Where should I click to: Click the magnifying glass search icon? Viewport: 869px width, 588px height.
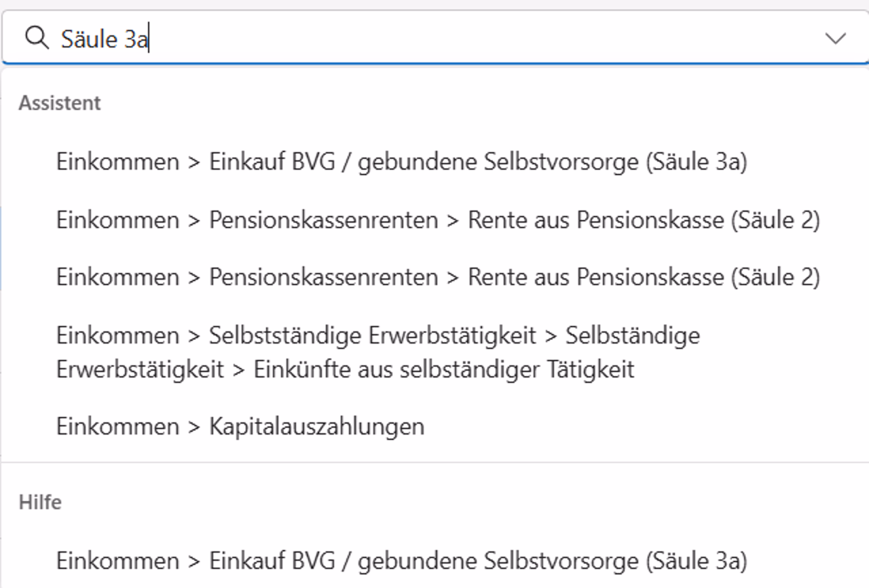coord(35,38)
